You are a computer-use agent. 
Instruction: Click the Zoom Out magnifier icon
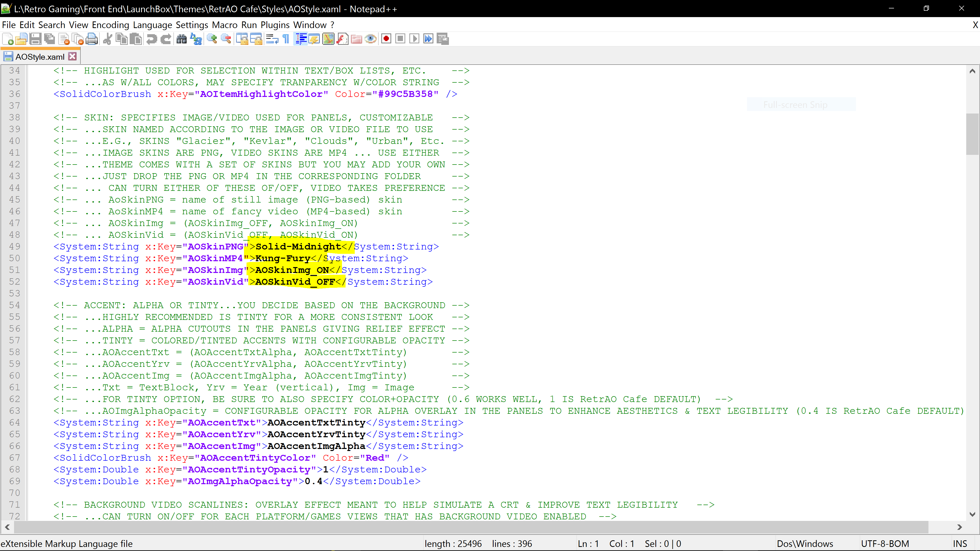click(226, 39)
